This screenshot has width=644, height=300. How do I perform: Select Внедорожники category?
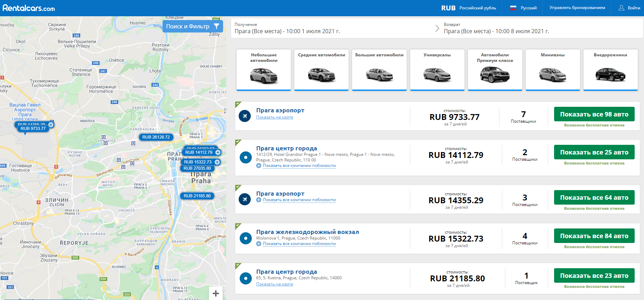pos(610,70)
